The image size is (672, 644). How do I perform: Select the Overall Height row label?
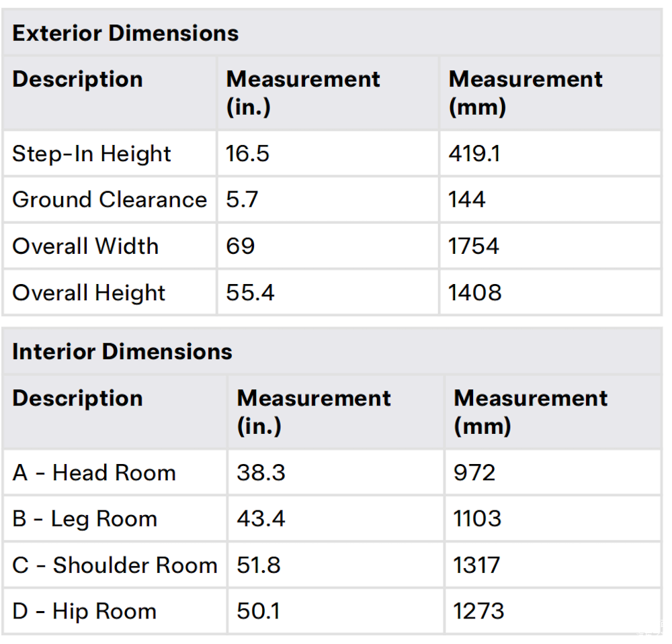(x=88, y=293)
